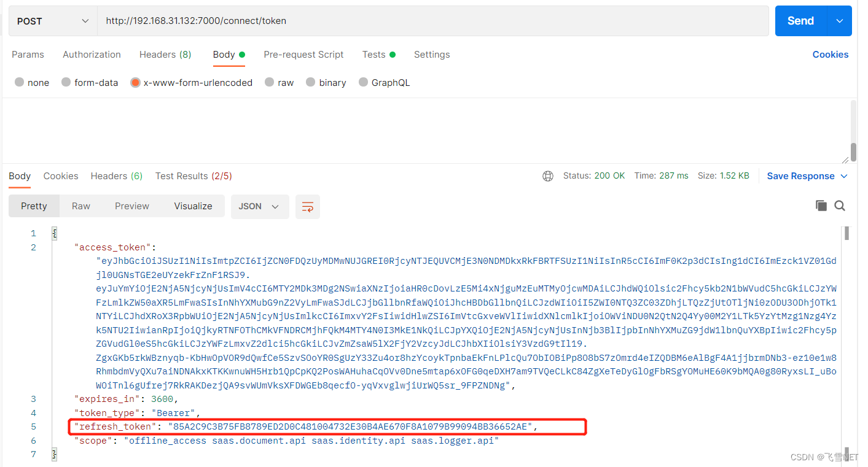Viewport: 868px width, 467px height.
Task: Open the JSON response format dropdown
Action: pos(260,207)
